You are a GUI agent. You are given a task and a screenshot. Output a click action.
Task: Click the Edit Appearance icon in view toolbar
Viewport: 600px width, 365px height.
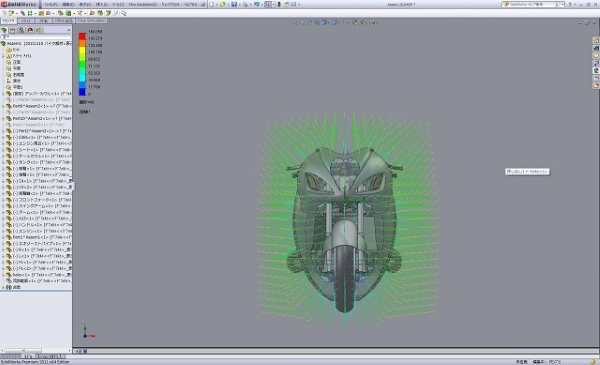355,23
